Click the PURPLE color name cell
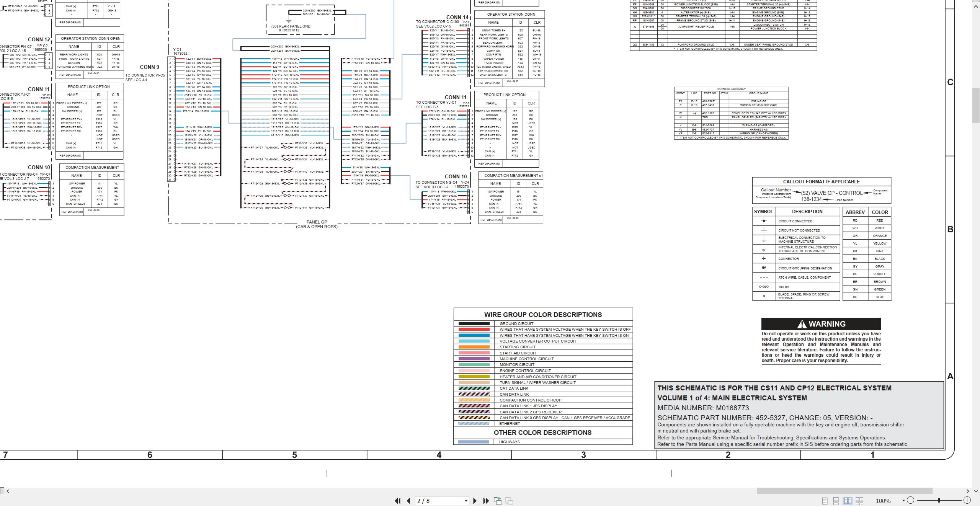The height and width of the screenshot is (506, 980). (880, 274)
